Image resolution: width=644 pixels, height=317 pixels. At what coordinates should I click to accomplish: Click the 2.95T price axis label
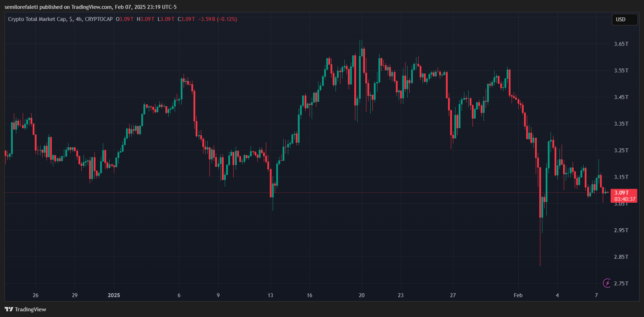coord(621,230)
